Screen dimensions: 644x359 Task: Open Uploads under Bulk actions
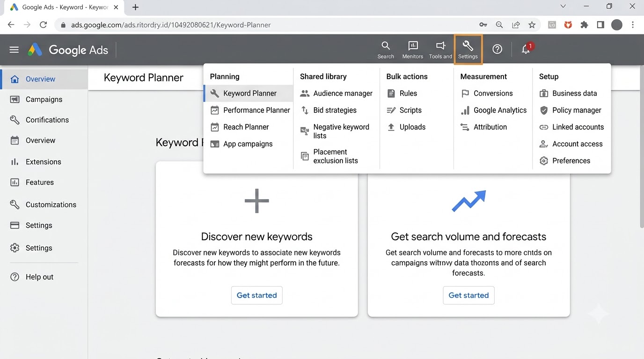406,127
